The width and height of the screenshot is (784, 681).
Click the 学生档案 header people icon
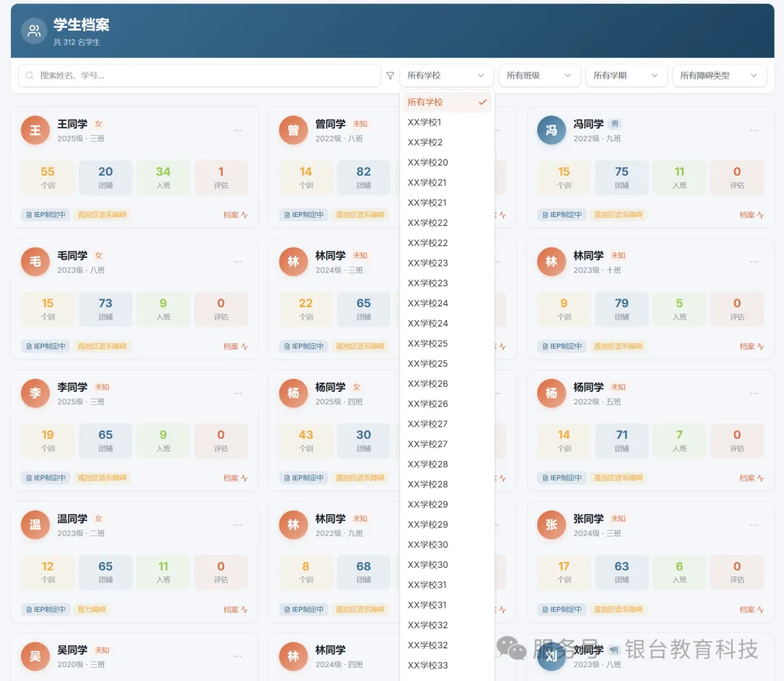coord(34,31)
